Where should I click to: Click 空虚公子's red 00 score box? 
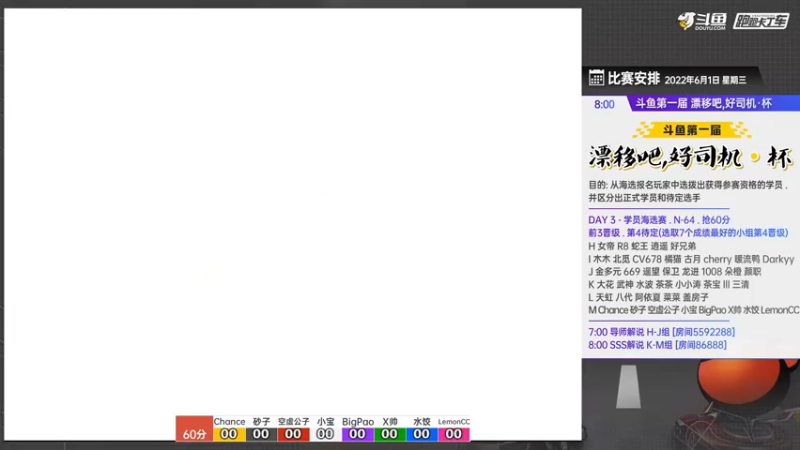pos(293,434)
